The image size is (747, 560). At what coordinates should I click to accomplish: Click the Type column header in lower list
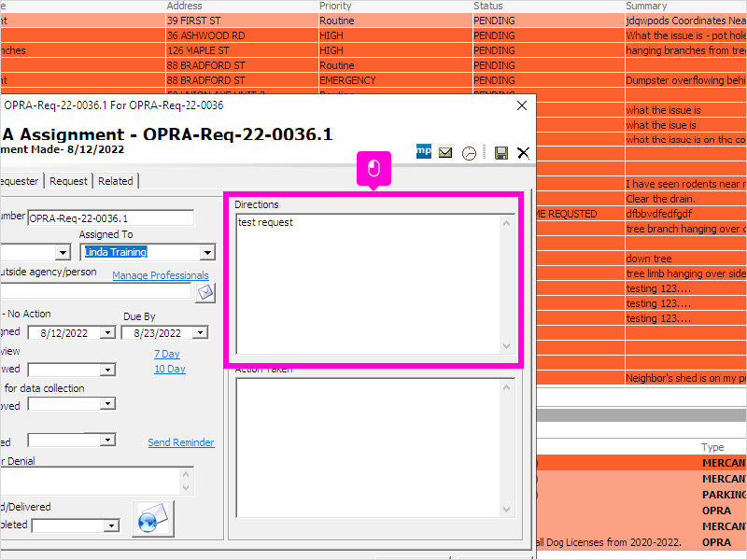[x=712, y=447]
